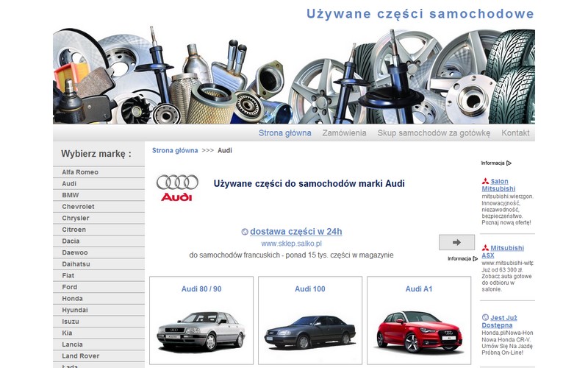Choose BMW in the brand sidebar
The height and width of the screenshot is (368, 588).
(x=71, y=196)
